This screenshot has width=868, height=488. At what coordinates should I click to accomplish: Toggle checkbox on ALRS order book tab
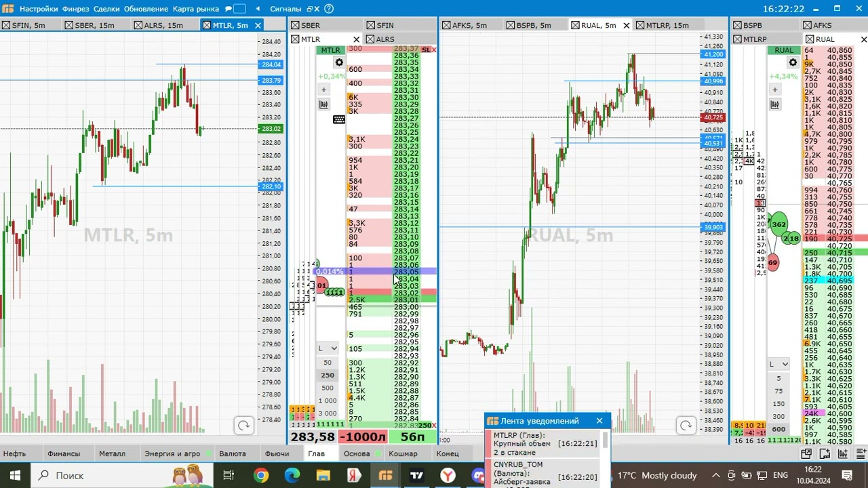coord(370,39)
